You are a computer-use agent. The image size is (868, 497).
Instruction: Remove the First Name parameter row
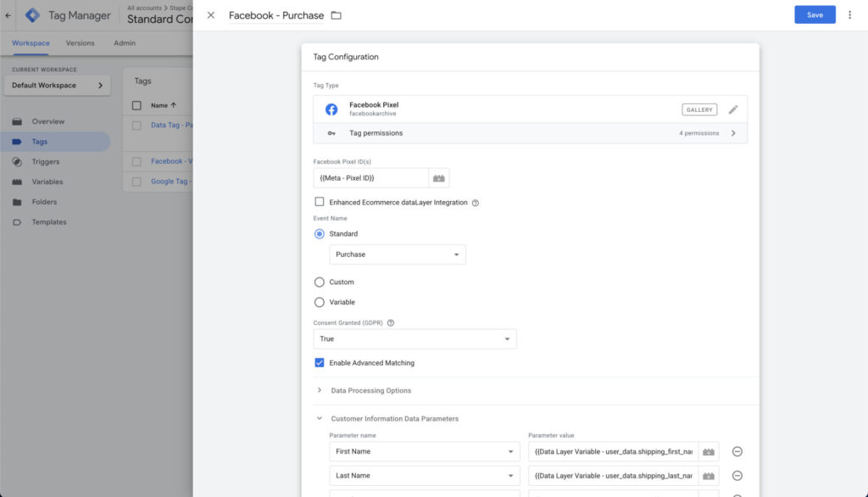737,451
